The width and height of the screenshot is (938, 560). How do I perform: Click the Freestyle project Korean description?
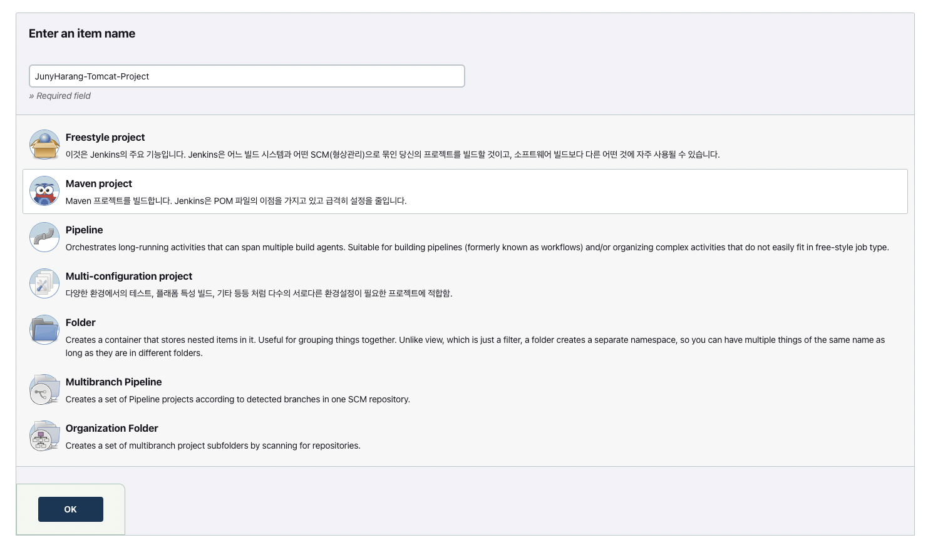(x=393, y=155)
